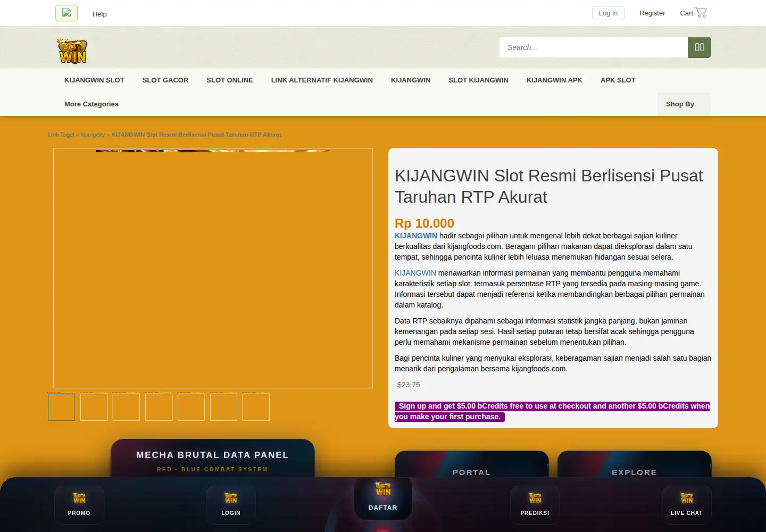Select the seventh product thumbnail

click(x=256, y=407)
